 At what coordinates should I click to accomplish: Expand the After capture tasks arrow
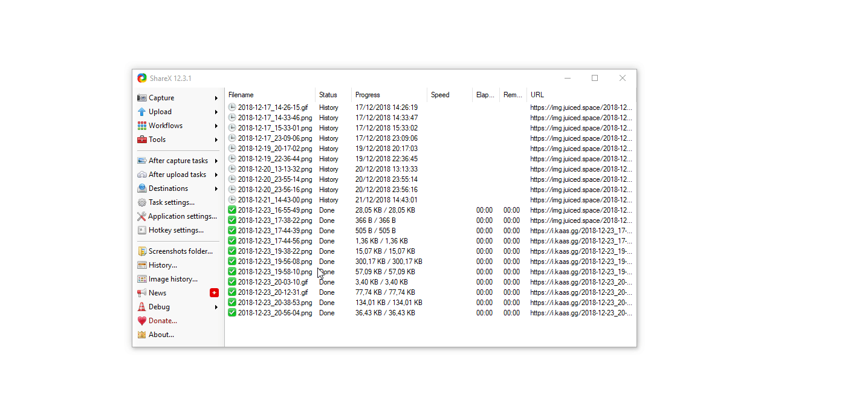(216, 161)
